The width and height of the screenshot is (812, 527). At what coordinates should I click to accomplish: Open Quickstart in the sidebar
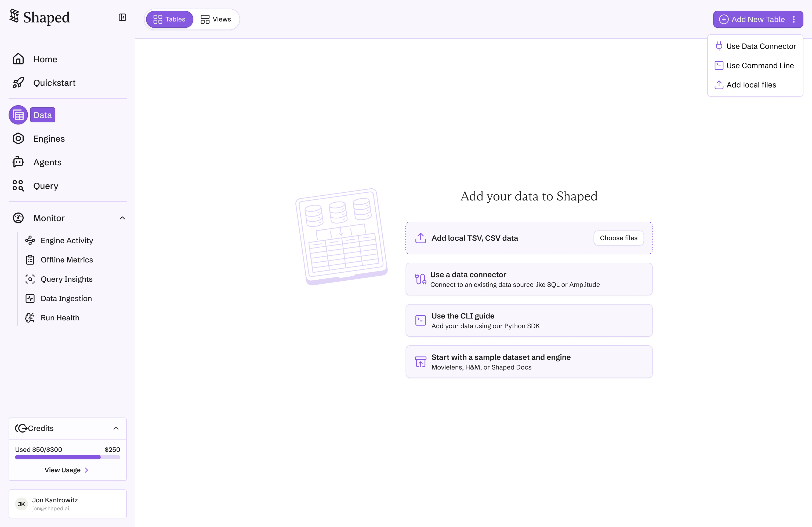coord(54,83)
